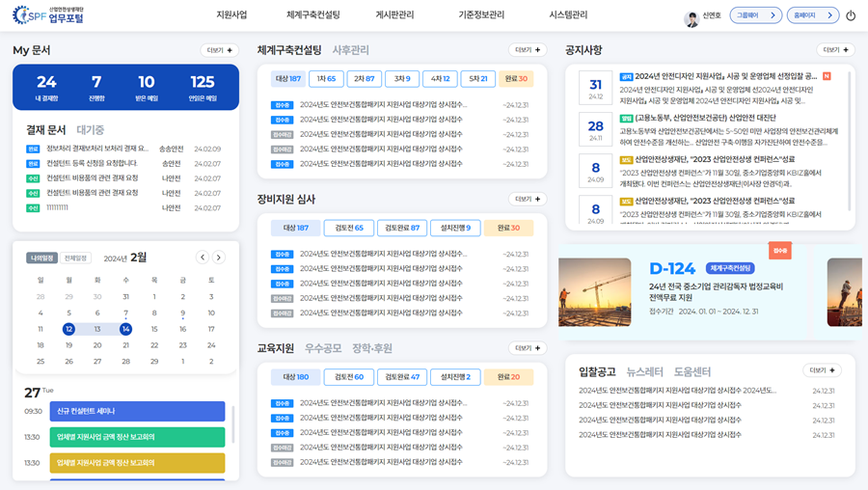Open the 지원사업 top menu
Image resolution: width=868 pixels, height=490 pixels.
tap(231, 15)
